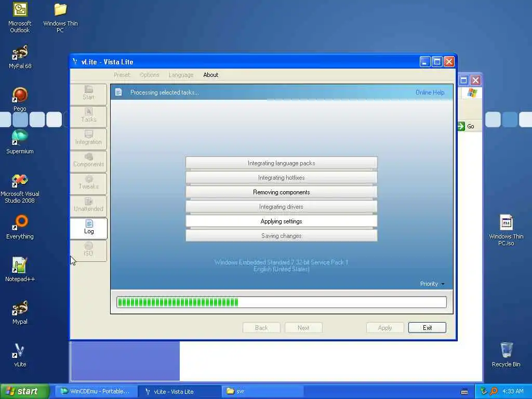Click the Back button
The image size is (532, 399).
click(261, 328)
